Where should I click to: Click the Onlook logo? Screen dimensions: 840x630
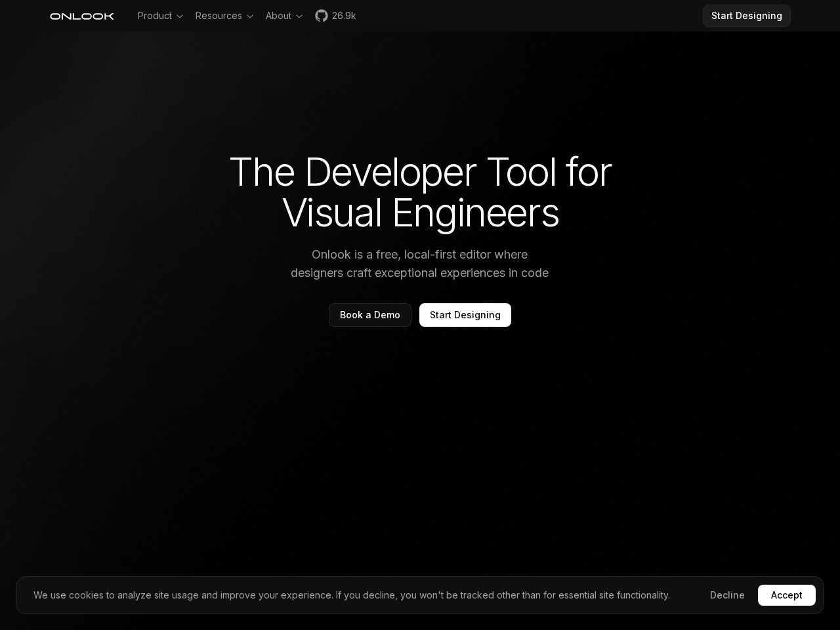click(82, 16)
